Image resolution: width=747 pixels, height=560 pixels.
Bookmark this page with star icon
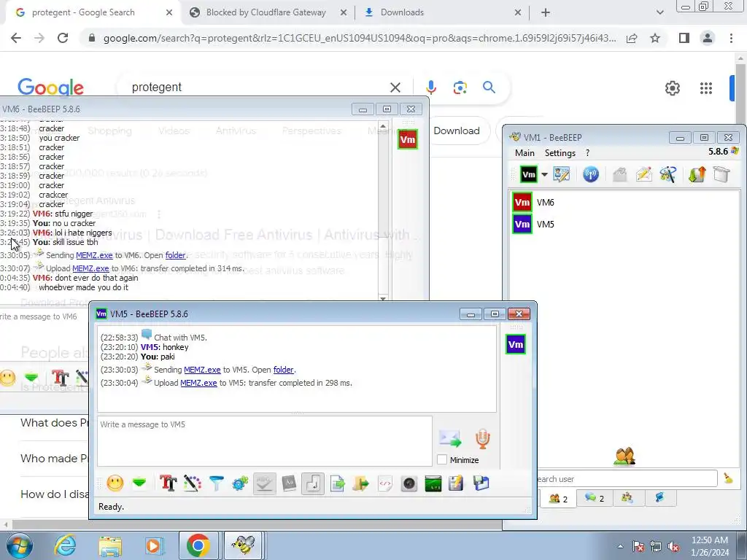pos(655,38)
